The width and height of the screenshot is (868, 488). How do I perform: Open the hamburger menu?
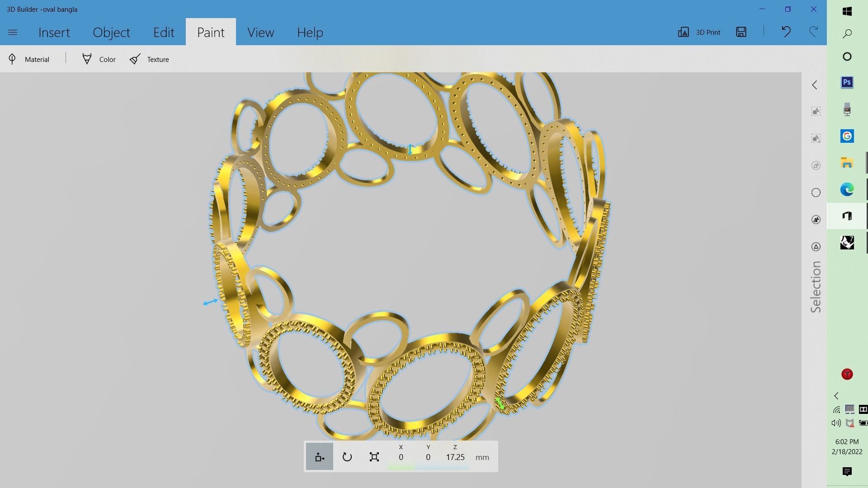[13, 32]
